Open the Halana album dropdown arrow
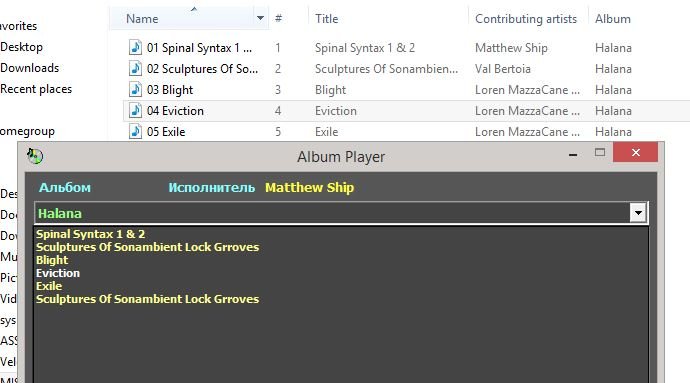This screenshot has height=383, width=690. (638, 214)
